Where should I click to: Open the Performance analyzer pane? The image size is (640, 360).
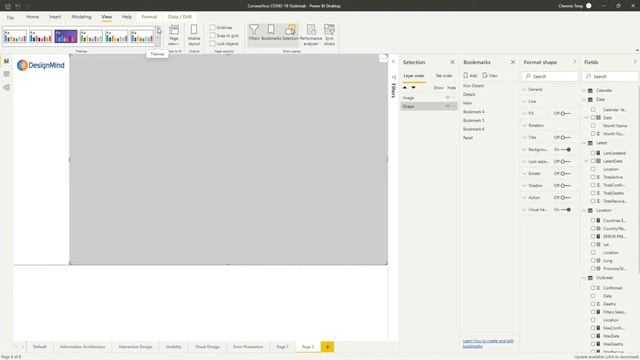click(311, 35)
